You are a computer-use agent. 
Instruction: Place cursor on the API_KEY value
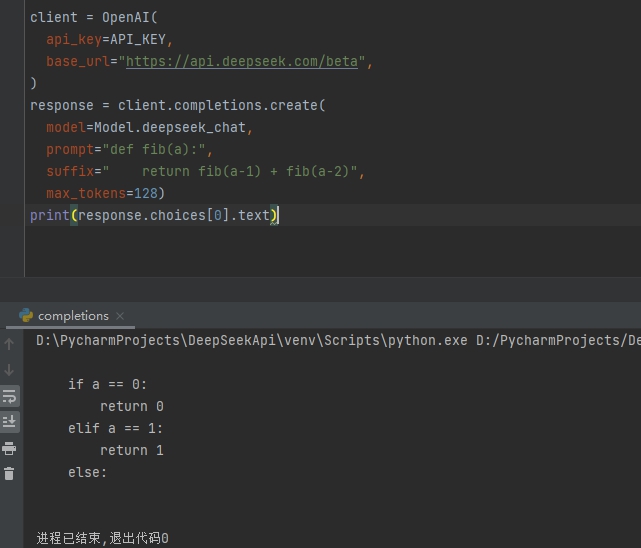[x=141, y=40]
